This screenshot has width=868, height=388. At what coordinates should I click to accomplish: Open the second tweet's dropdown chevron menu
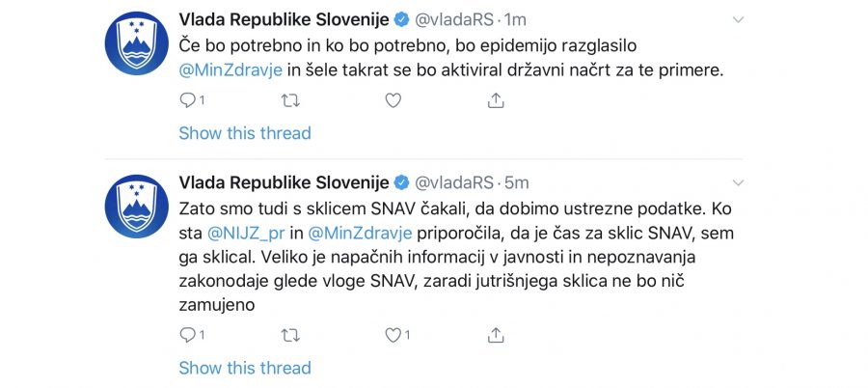pyautogui.click(x=738, y=182)
